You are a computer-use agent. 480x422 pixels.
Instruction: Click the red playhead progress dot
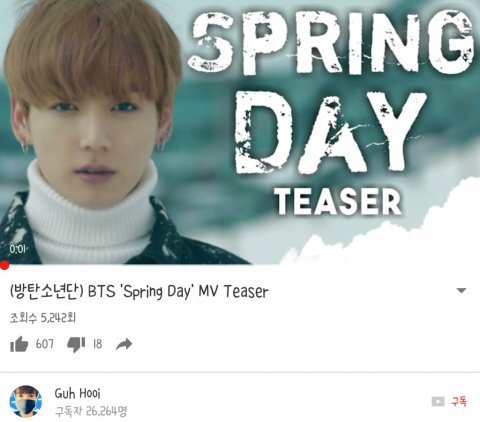point(4,265)
